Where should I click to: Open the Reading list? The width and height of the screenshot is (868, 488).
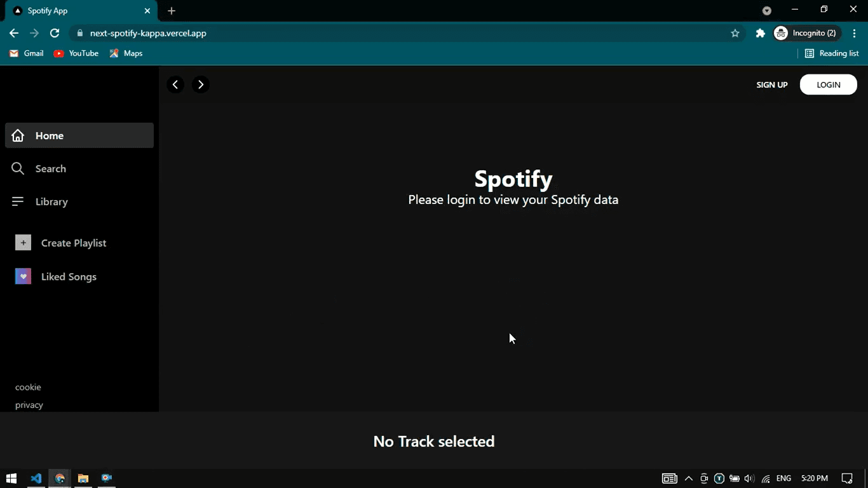(832, 53)
